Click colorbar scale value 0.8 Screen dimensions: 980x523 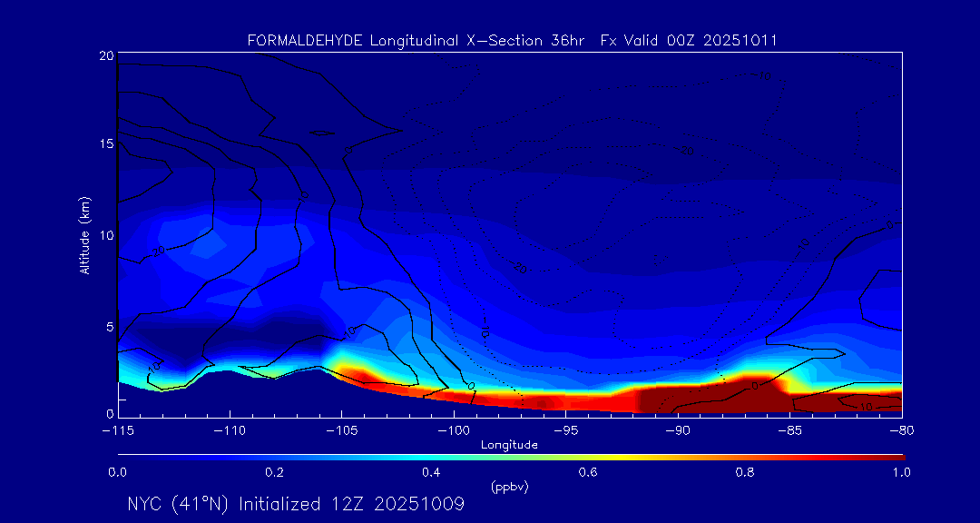(745, 472)
